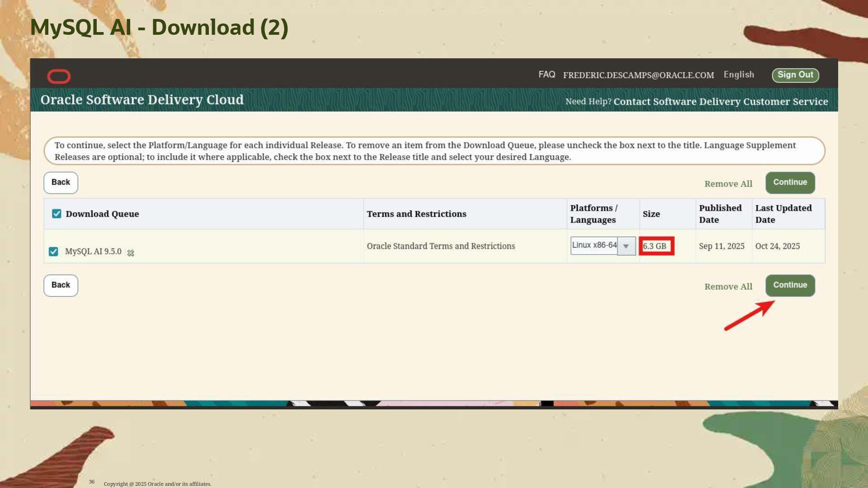Click the top Continue button
The height and width of the screenshot is (488, 868).
[790, 183]
